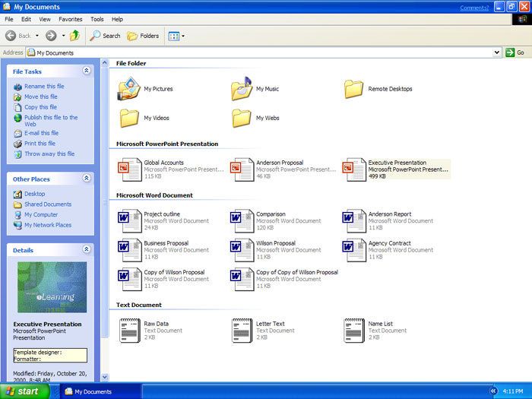The height and width of the screenshot is (399, 532).
Task: Click the eLearning preview thumbnail
Action: (52, 287)
